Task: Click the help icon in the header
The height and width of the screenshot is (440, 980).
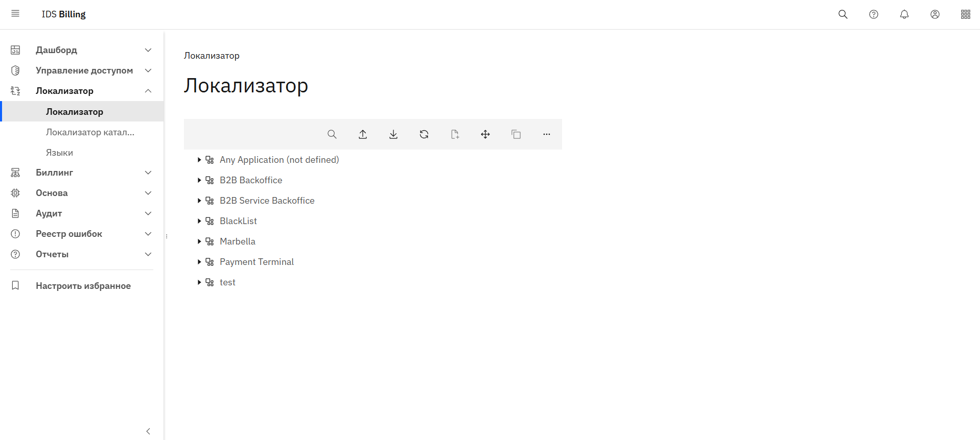Action: [x=874, y=14]
